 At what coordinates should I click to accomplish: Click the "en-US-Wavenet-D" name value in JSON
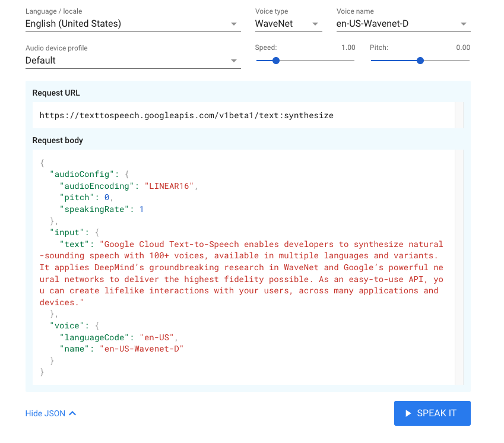141,349
